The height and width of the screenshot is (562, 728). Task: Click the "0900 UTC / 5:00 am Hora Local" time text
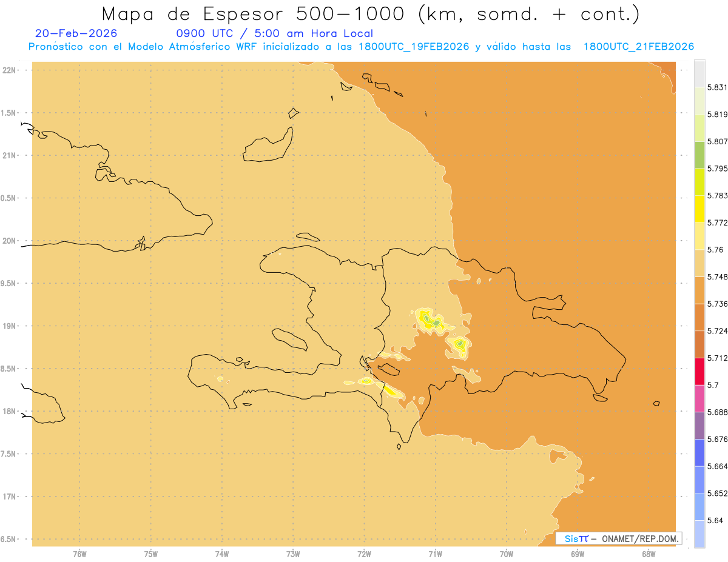pos(274,33)
